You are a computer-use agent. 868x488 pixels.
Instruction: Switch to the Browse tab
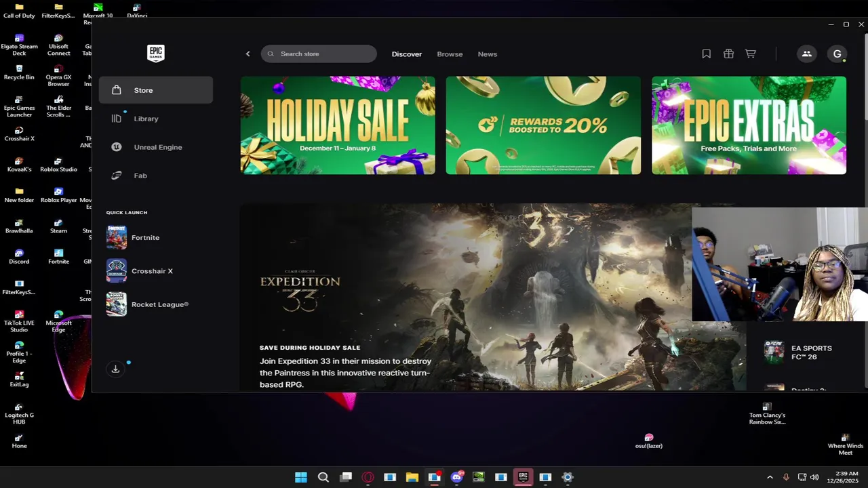tap(450, 54)
